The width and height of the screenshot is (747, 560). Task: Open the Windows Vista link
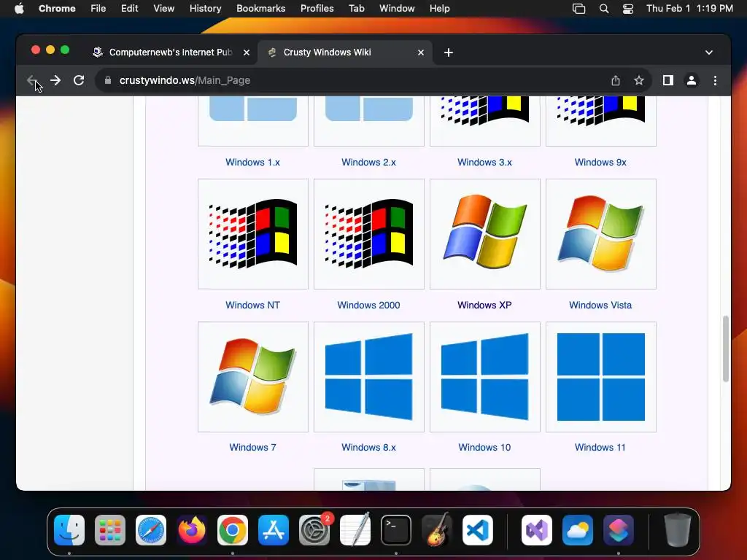pos(600,306)
